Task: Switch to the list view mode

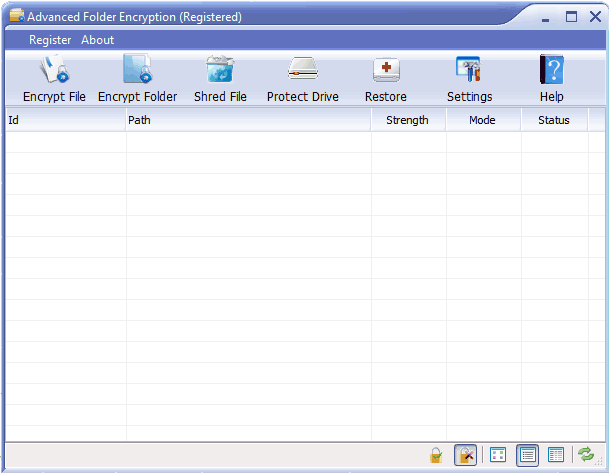Action: (527, 455)
